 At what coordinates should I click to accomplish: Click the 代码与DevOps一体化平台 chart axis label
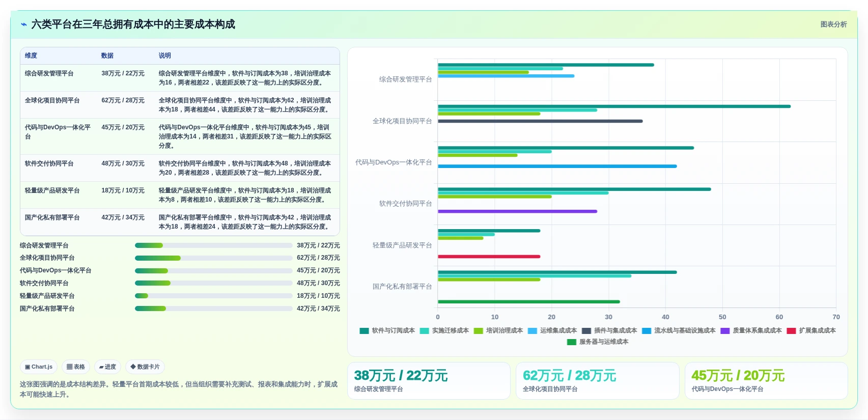click(394, 162)
